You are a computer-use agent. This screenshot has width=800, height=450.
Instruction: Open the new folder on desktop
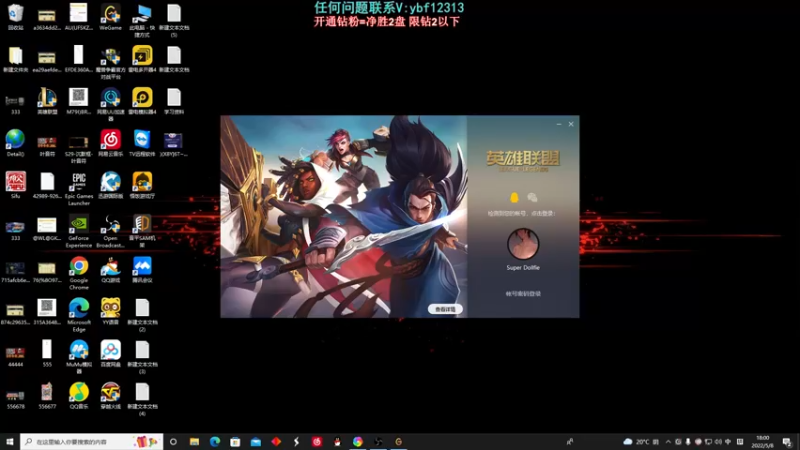tap(15, 59)
